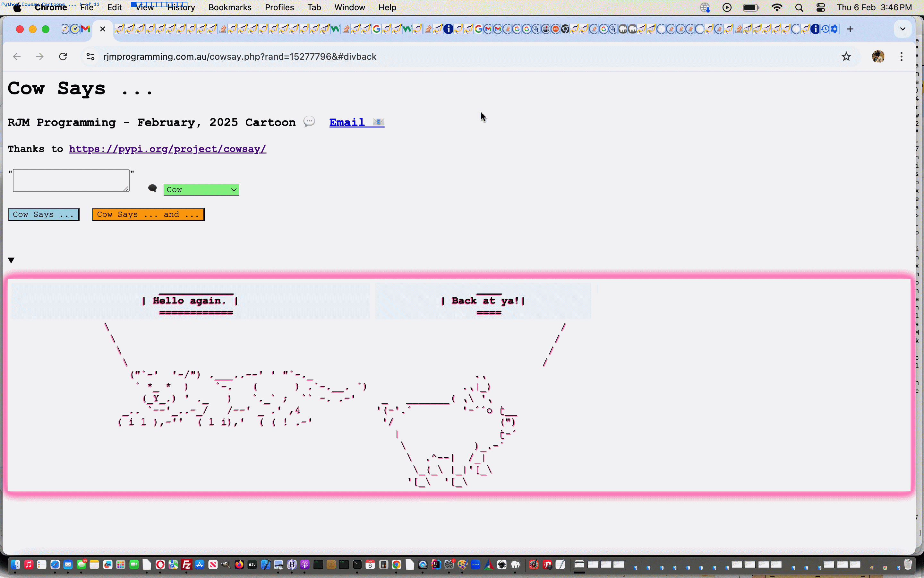Viewport: 924px width, 578px height.
Task: Open the pypi.org cowsay project link
Action: pyautogui.click(x=167, y=149)
